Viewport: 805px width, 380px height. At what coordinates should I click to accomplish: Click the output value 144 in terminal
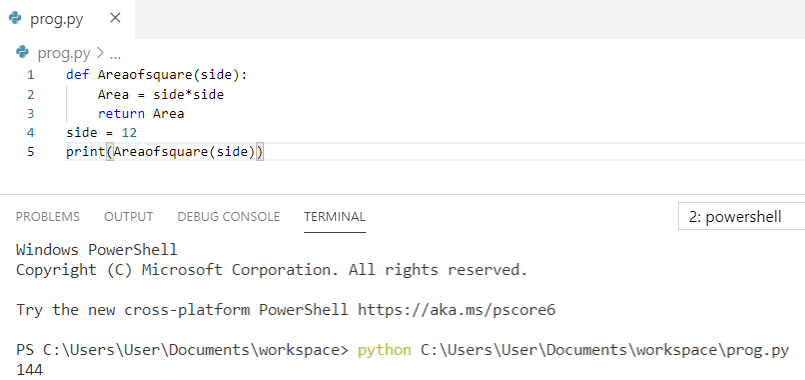pyautogui.click(x=30, y=370)
